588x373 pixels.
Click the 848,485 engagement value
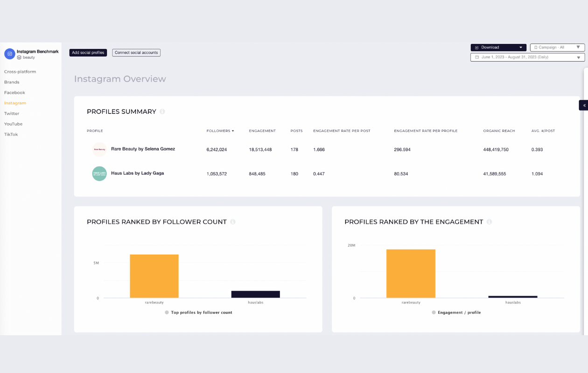tap(257, 174)
